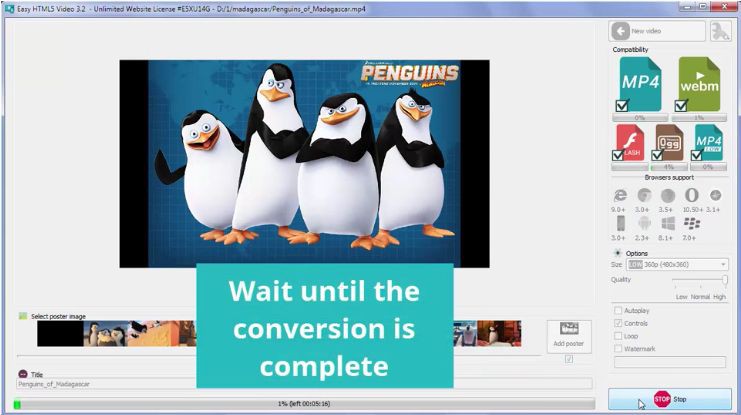Uncheck the Flash format checkbox

coord(617,155)
